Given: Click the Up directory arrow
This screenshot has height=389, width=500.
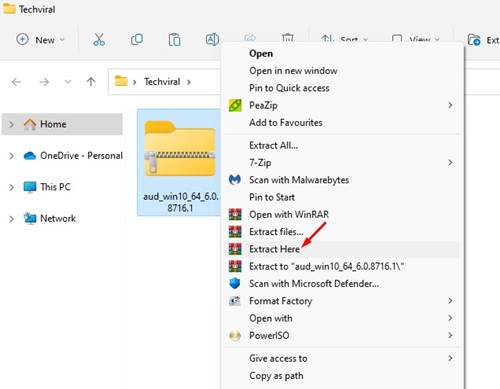Looking at the screenshot, I should [x=91, y=82].
